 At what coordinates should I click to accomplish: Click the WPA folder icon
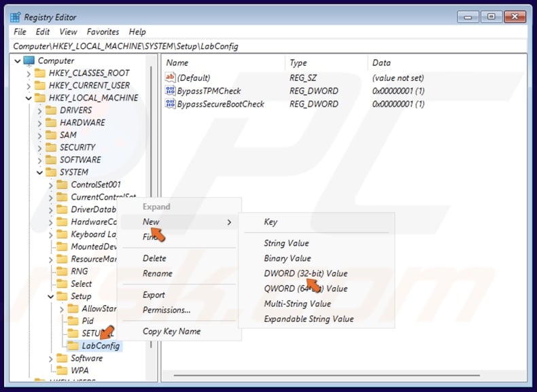[x=62, y=370]
